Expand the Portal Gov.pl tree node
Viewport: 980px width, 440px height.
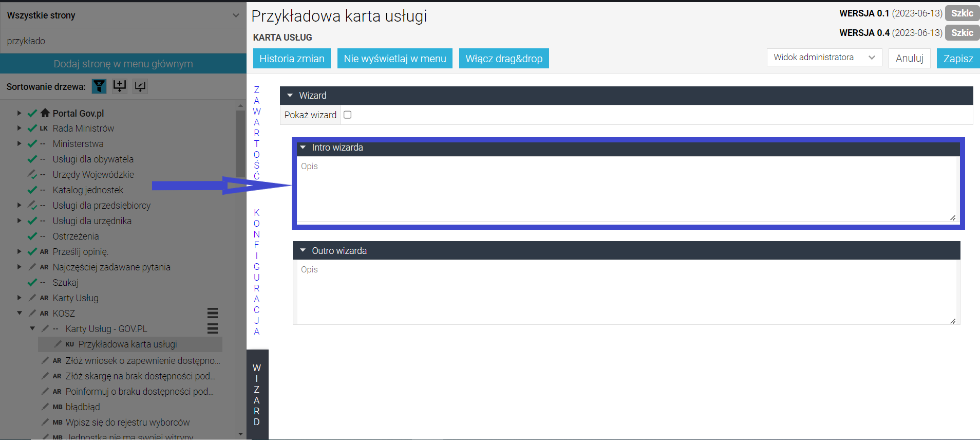point(19,113)
